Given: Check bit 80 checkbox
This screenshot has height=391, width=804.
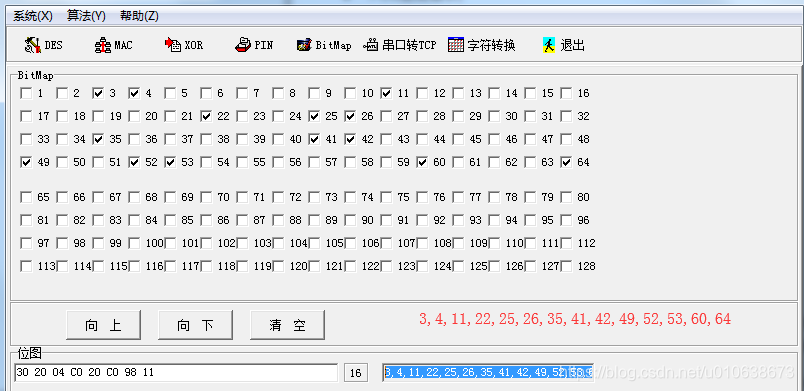Looking at the screenshot, I should 566,197.
